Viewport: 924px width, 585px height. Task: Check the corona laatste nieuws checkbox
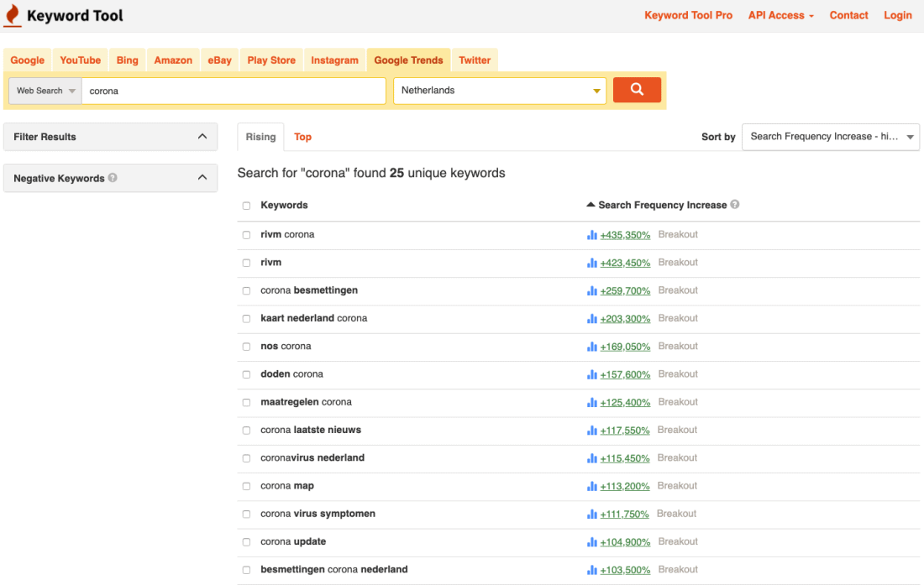click(x=246, y=431)
